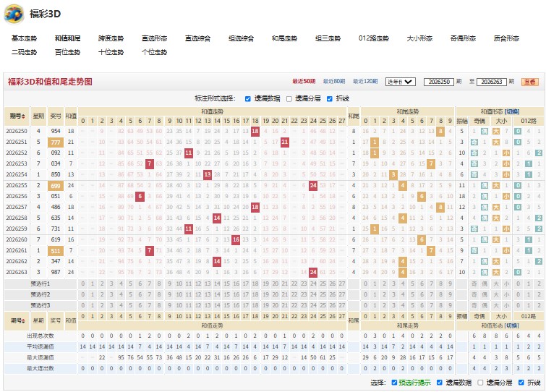The image size is (546, 392).
Task: Enable 遗漏分层 in the 标注形式选择 row
Action: click(x=289, y=99)
